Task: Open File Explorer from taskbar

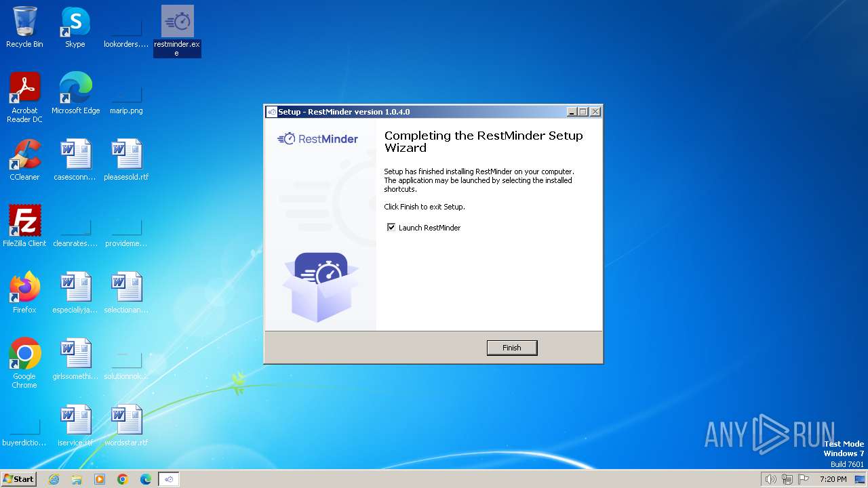Action: [x=77, y=479]
